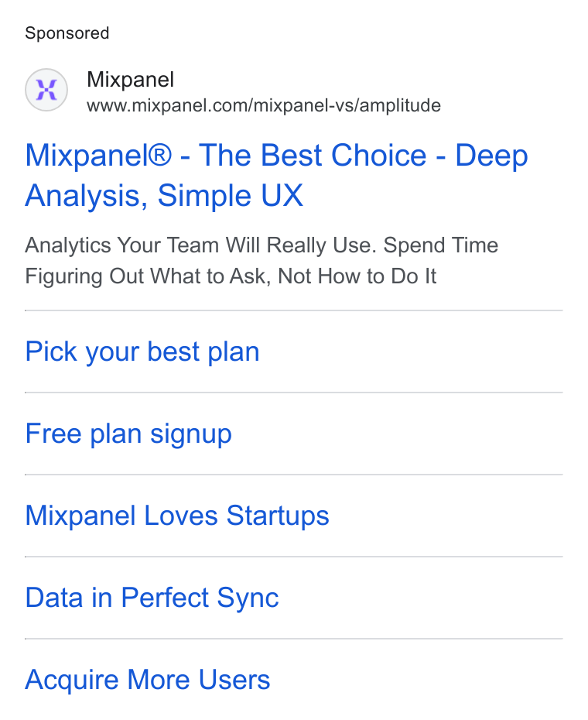Click 'Analytics Your Team Will Really Use' description text
Screen dimensions: 588x720
[200, 245]
